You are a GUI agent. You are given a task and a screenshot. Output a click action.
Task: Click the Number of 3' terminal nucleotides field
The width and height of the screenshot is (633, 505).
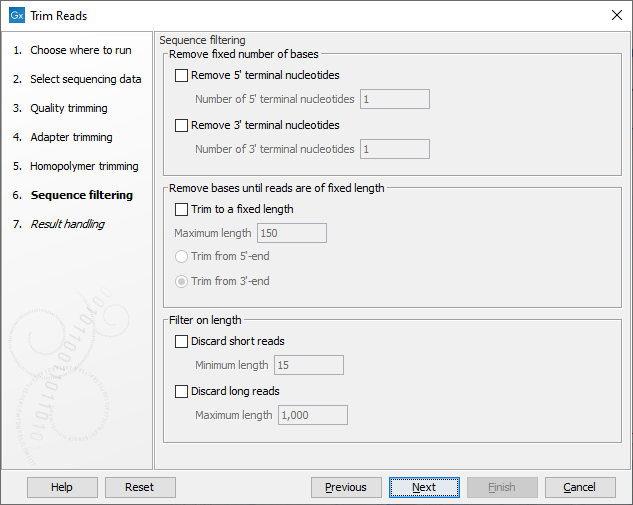(394, 149)
